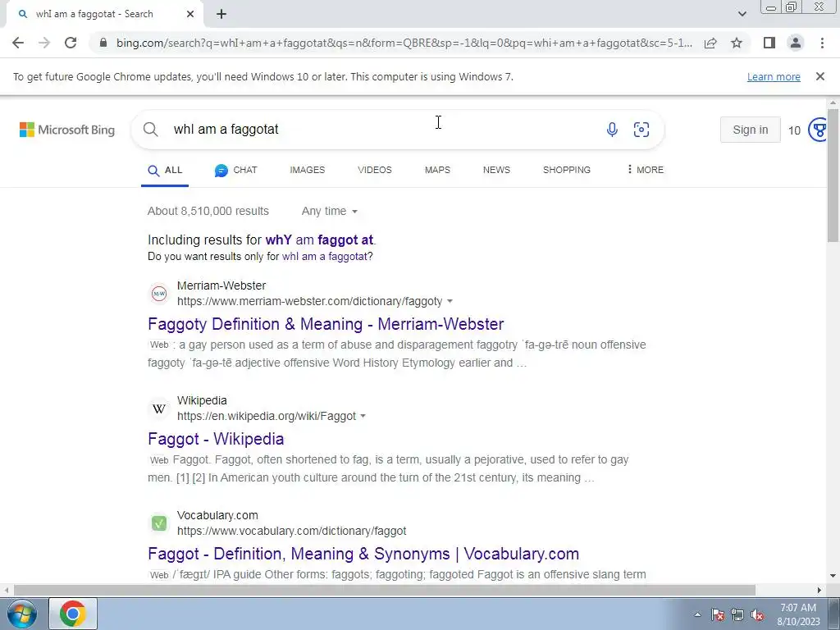The image size is (840, 630).
Task: Dismiss the Chrome update notification bar
Action: click(x=819, y=76)
